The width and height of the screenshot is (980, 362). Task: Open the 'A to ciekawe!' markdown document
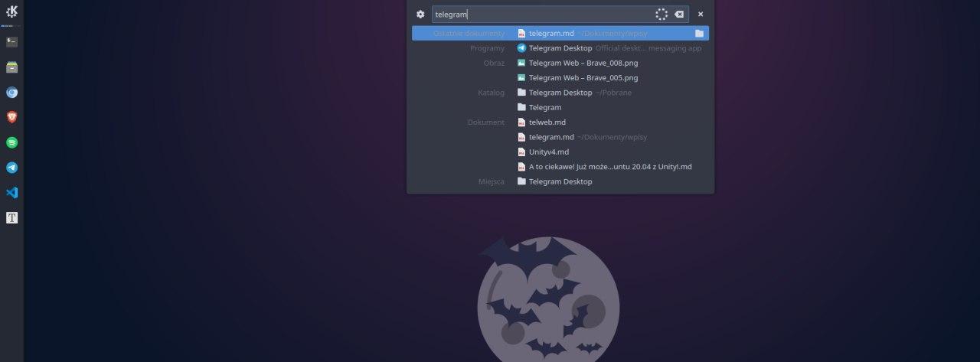pos(609,167)
